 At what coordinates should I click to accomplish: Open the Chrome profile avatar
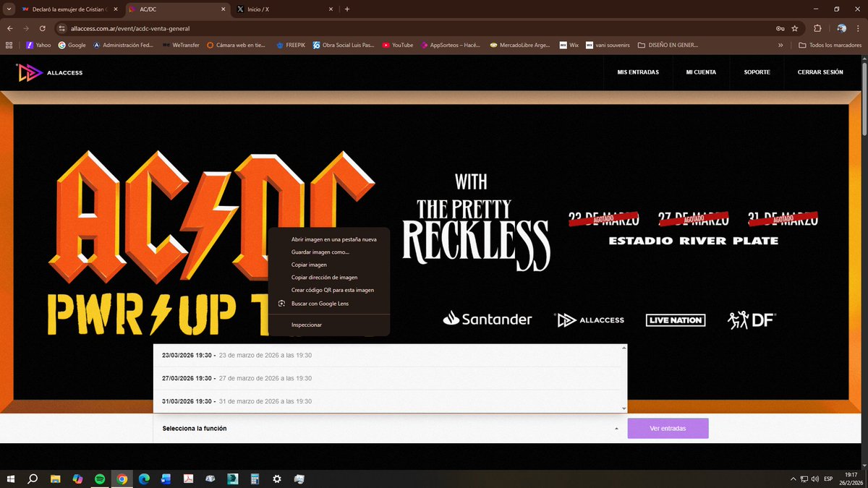tap(841, 28)
